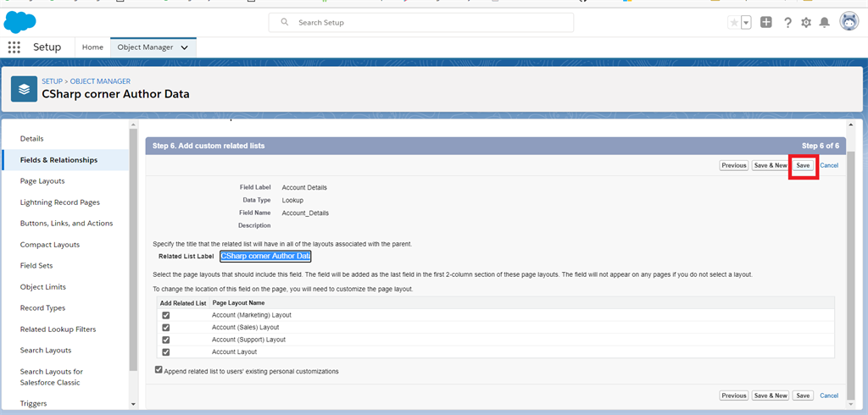Click the top Save & New button
The image size is (868, 415).
click(x=770, y=165)
